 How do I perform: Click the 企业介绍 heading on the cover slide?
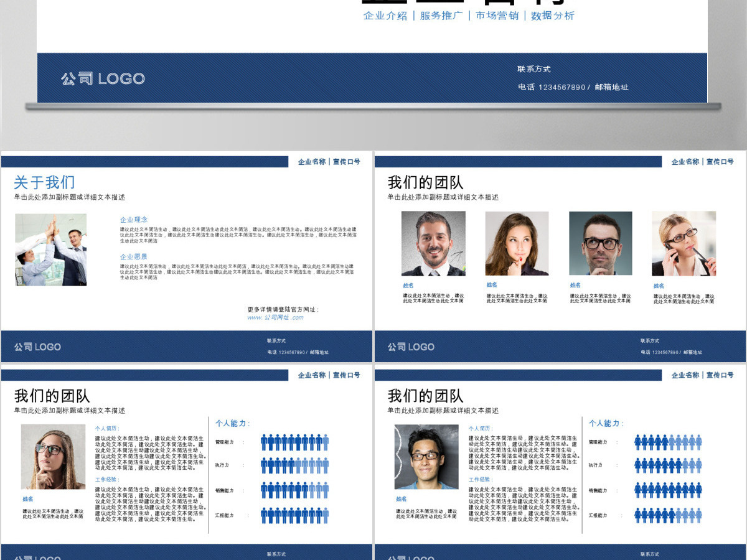[385, 16]
